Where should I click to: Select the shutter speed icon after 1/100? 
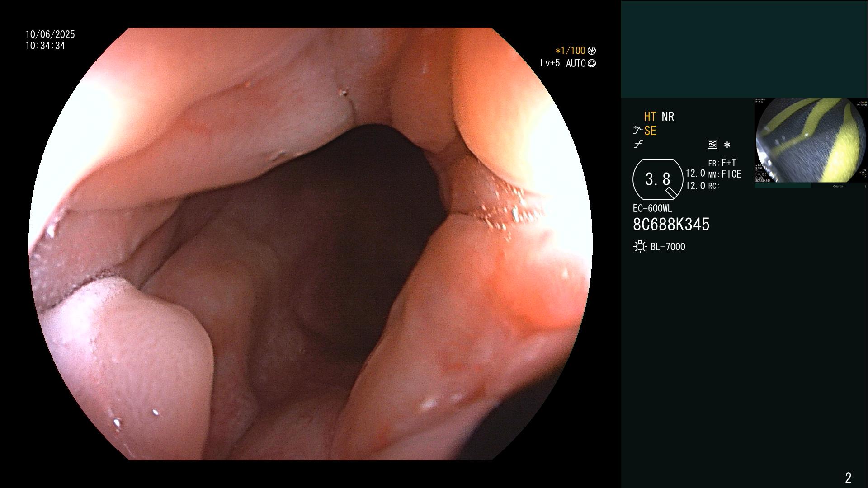[592, 51]
